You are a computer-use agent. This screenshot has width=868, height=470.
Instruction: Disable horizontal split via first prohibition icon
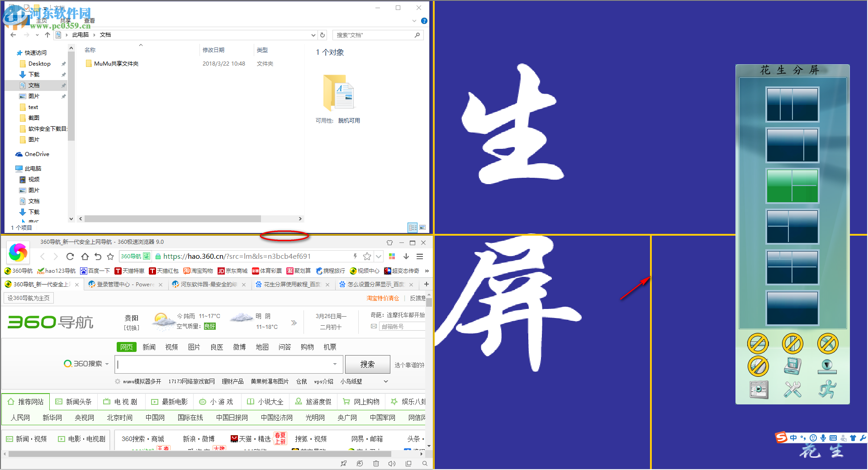[757, 344]
